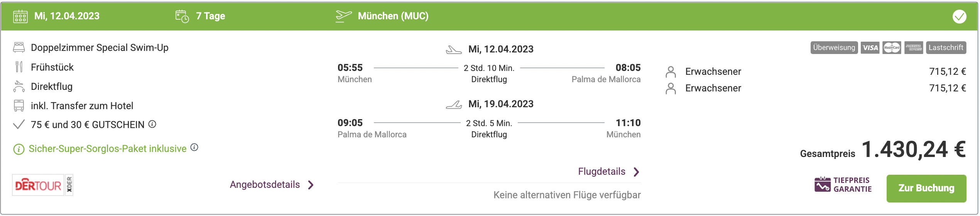Click the bed icon for Doppelzimmer Special Swim-Up

tap(19, 47)
